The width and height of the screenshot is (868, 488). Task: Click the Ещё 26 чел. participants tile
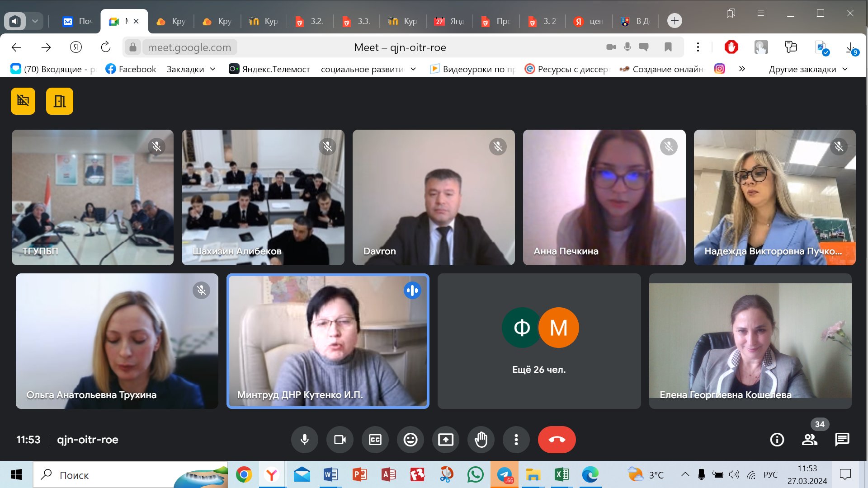click(539, 341)
